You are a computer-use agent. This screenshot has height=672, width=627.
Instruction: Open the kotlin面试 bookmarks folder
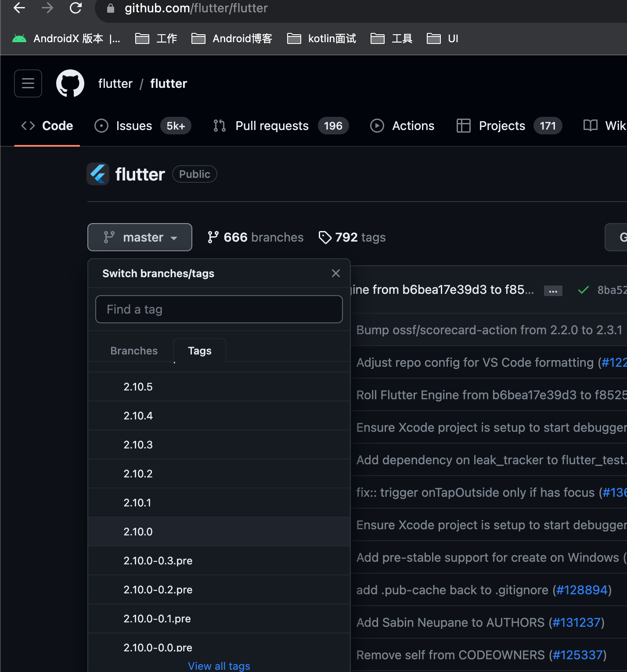tap(321, 39)
